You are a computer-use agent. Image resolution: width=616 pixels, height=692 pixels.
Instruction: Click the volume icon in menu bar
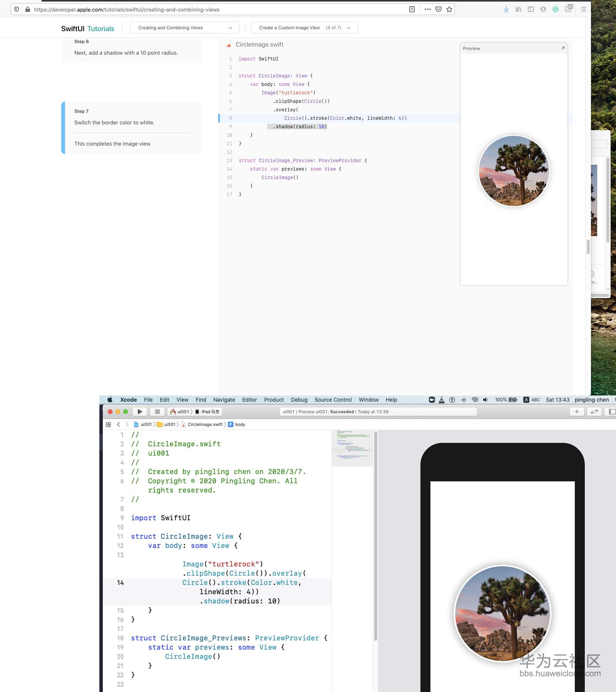[485, 400]
